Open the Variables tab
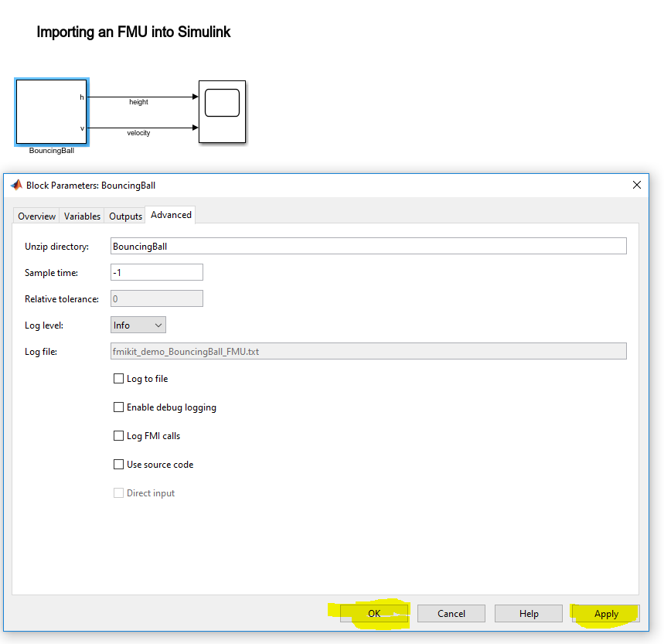 [x=81, y=216]
